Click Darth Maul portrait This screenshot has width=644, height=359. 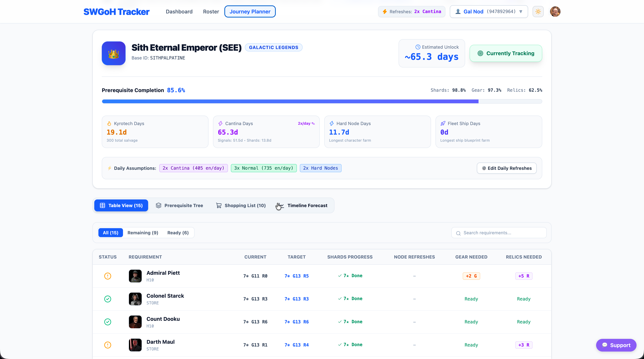135,345
